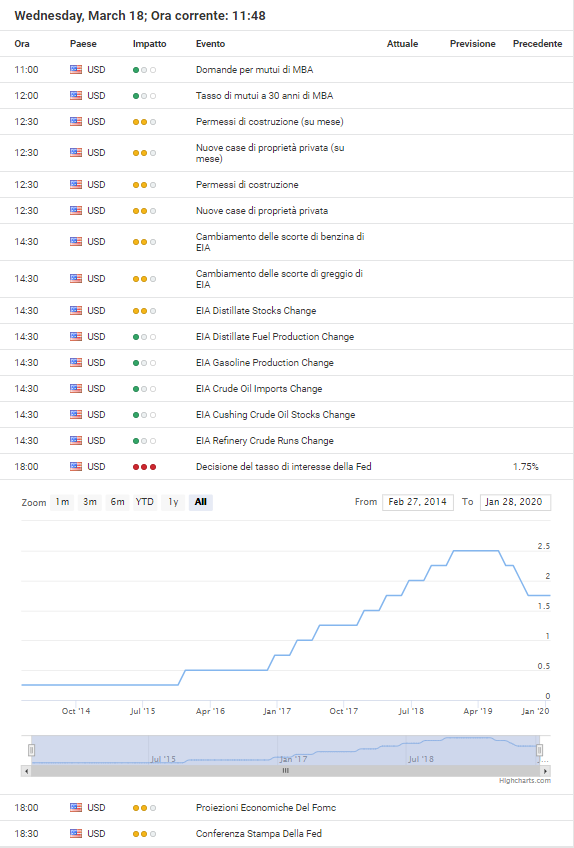Open EIA Refinery Crude Runs Change event
The width and height of the screenshot is (574, 848).
265,441
